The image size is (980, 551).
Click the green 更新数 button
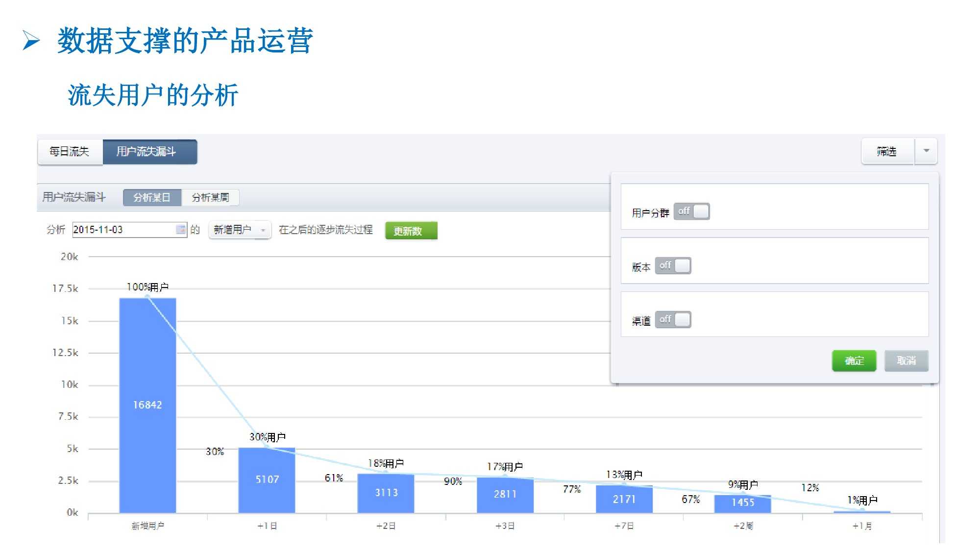pyautogui.click(x=411, y=231)
